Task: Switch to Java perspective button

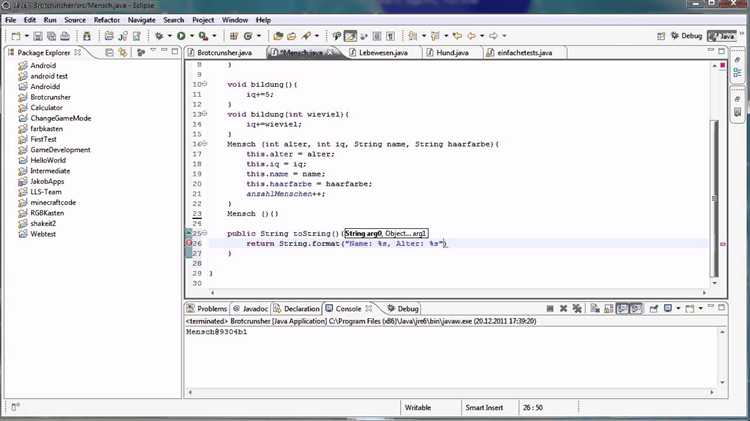Action: click(x=722, y=36)
